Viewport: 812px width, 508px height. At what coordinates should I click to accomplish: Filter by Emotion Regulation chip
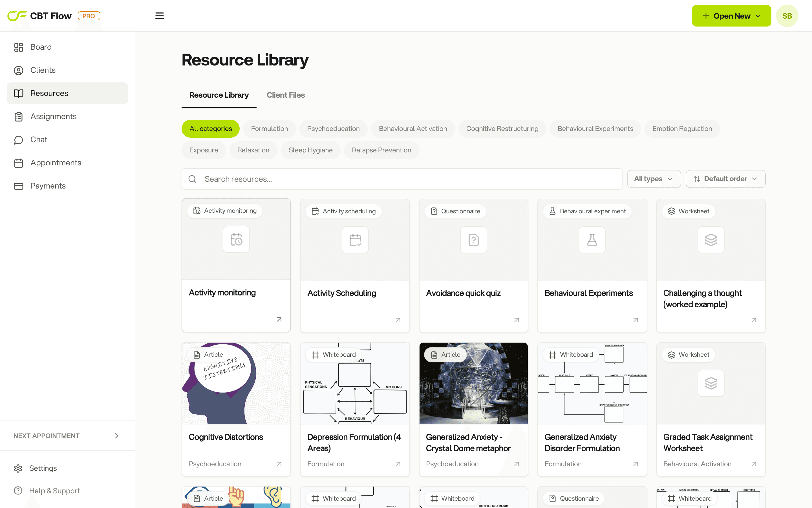tap(682, 129)
